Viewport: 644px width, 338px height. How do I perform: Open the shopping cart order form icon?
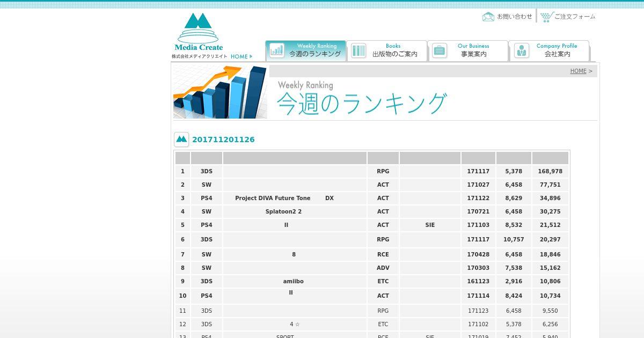547,17
